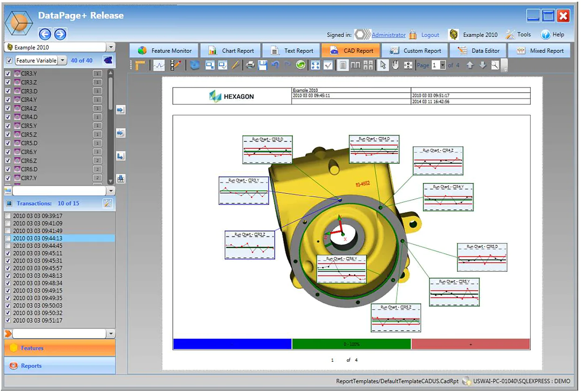This screenshot has height=392, width=581.
Task: Click the fit-to-window expand arrows icon
Action: [x=315, y=66]
